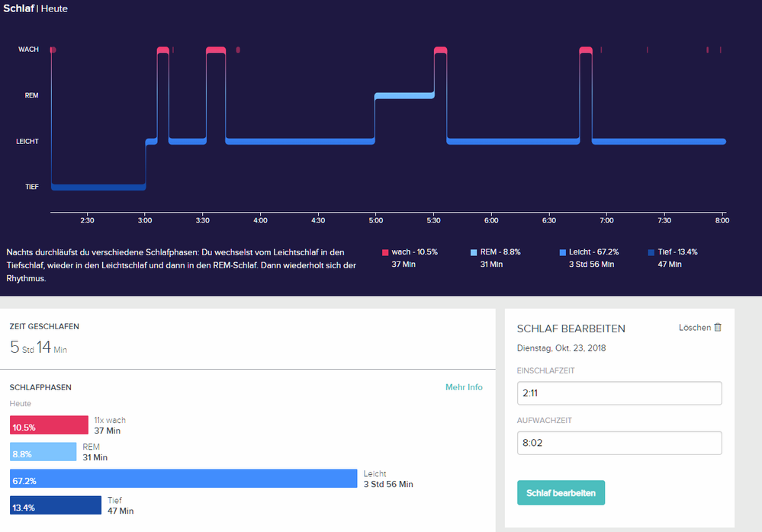
Task: Click the REM axis label of the chart
Action: click(x=31, y=95)
